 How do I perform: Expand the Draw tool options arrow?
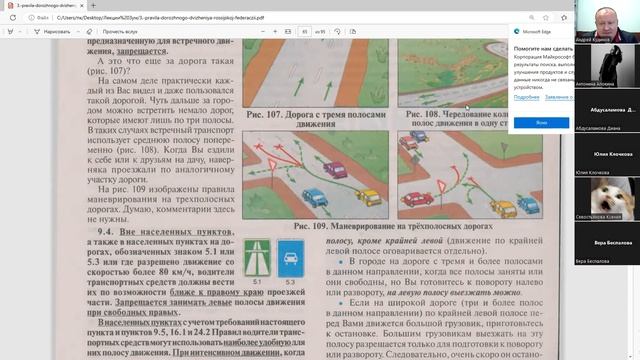point(78,31)
